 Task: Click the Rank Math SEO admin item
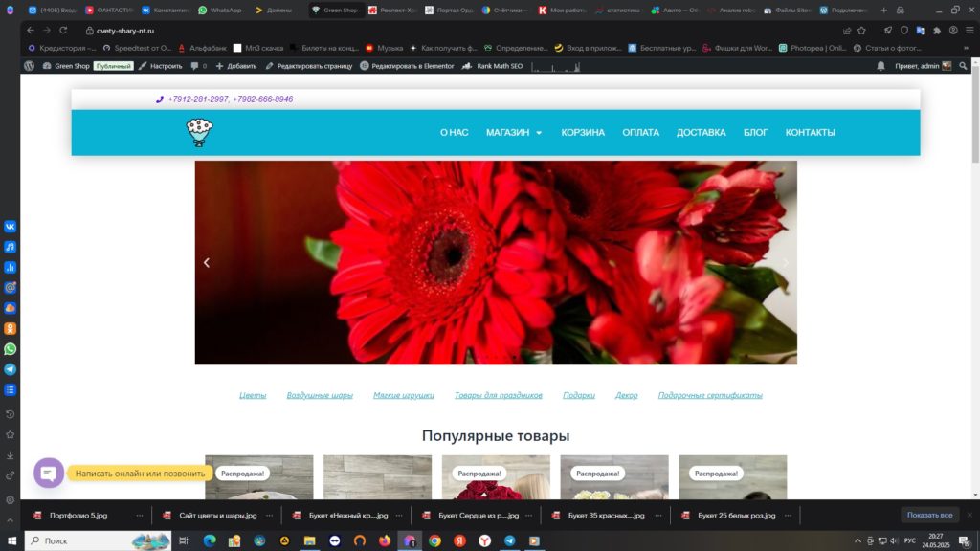(x=493, y=66)
